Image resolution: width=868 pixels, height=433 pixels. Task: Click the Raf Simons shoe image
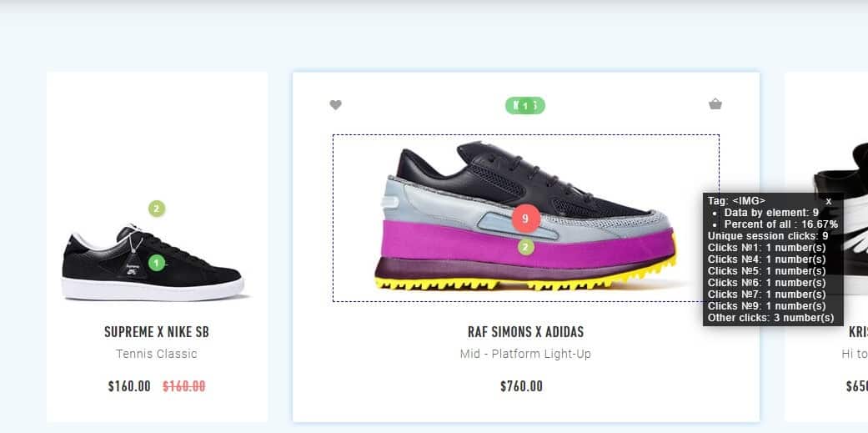pos(526,218)
